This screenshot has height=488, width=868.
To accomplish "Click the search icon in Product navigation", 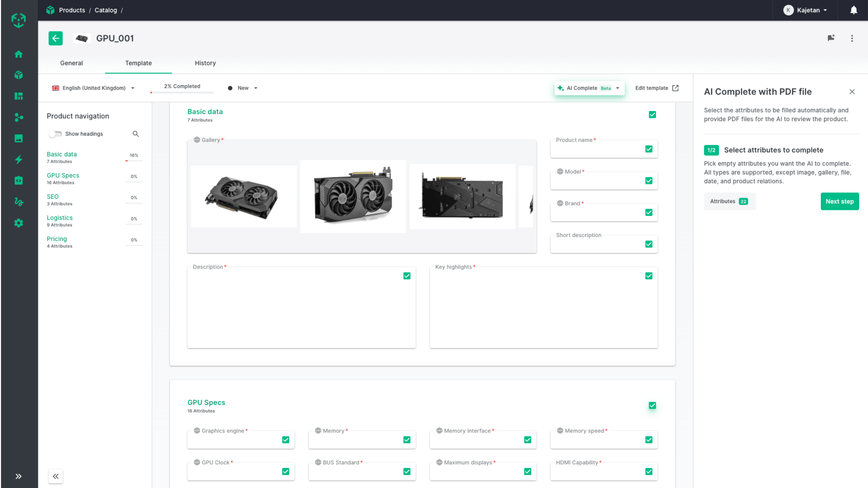I will [135, 134].
